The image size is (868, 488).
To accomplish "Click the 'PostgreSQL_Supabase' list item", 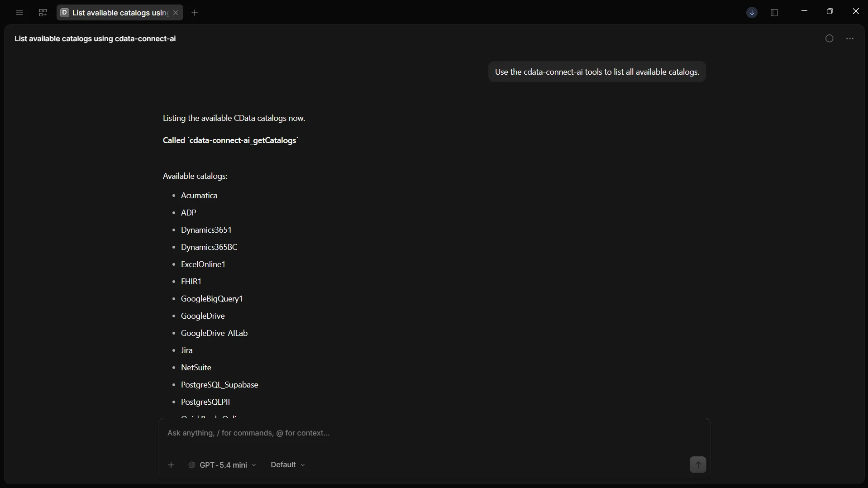I will (x=219, y=385).
